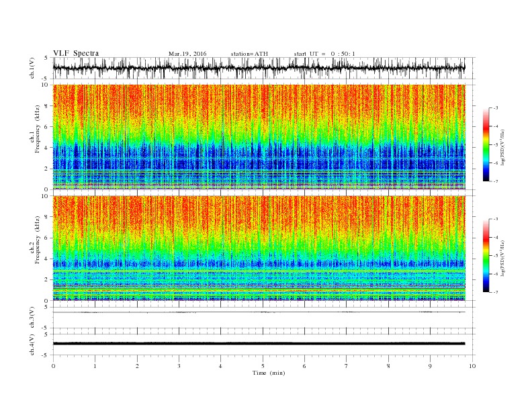The width and height of the screenshot is (532, 411).
Task: Click inside the ch.1 spectrogram panel
Action: tap(259, 137)
